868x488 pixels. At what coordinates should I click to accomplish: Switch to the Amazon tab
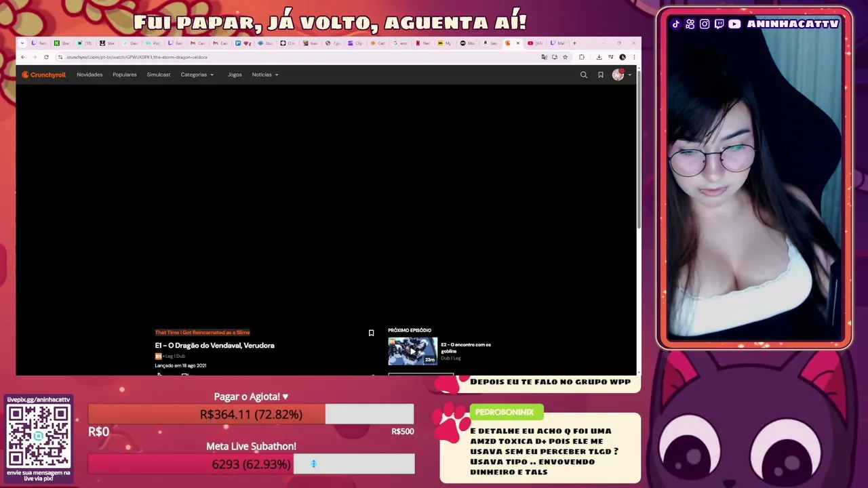pyautogui.click(x=491, y=43)
